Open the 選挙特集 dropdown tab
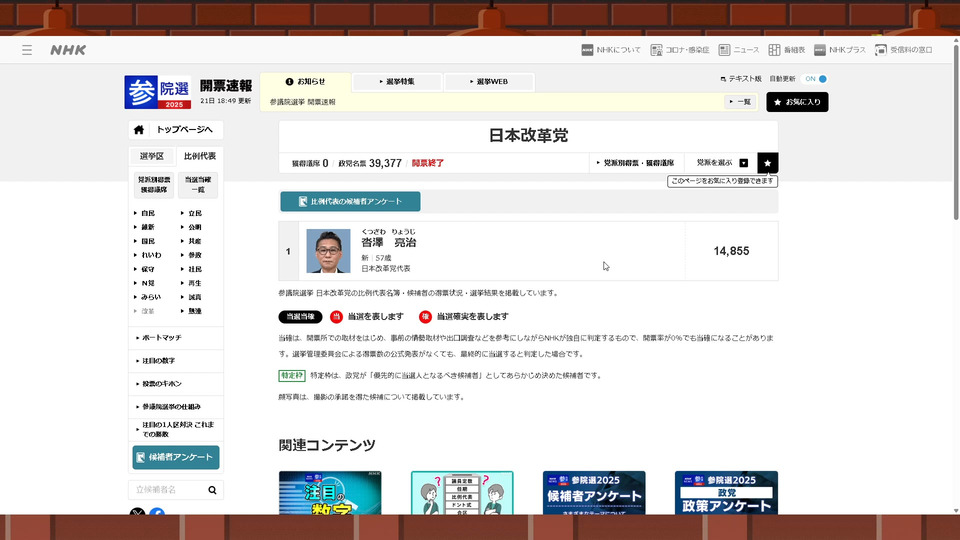This screenshot has height=540, width=960. pyautogui.click(x=397, y=81)
